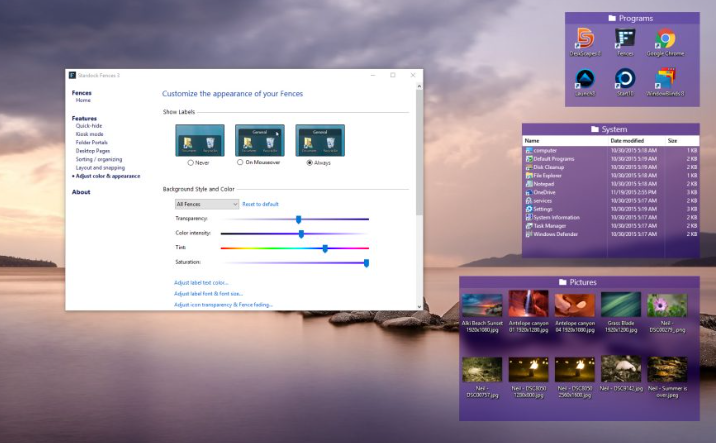Select Antelope canyon 04 picture thumbnail
The height and width of the screenshot is (443, 716).
pos(574,306)
